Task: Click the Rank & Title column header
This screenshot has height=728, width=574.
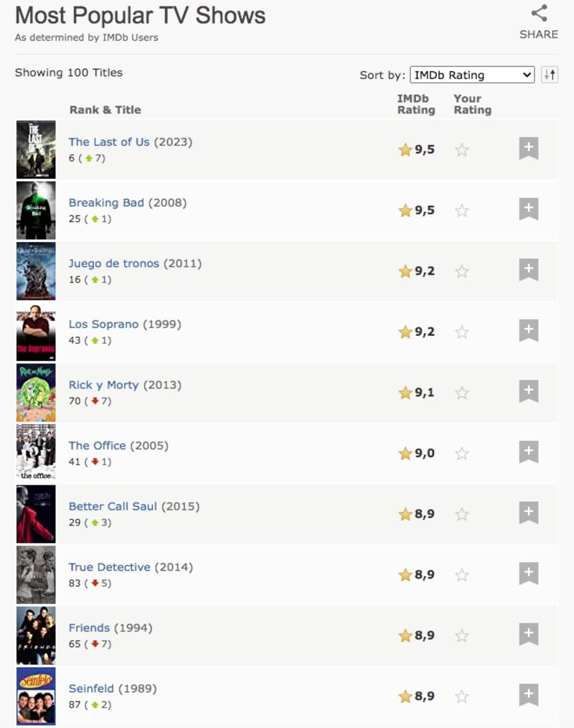Action: [x=105, y=110]
